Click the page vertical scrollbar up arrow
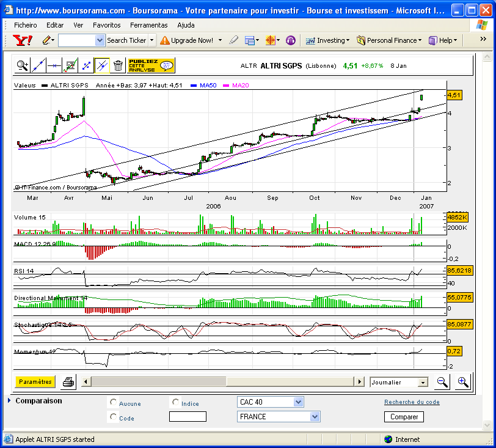The height and width of the screenshot is (448, 496). (487, 57)
